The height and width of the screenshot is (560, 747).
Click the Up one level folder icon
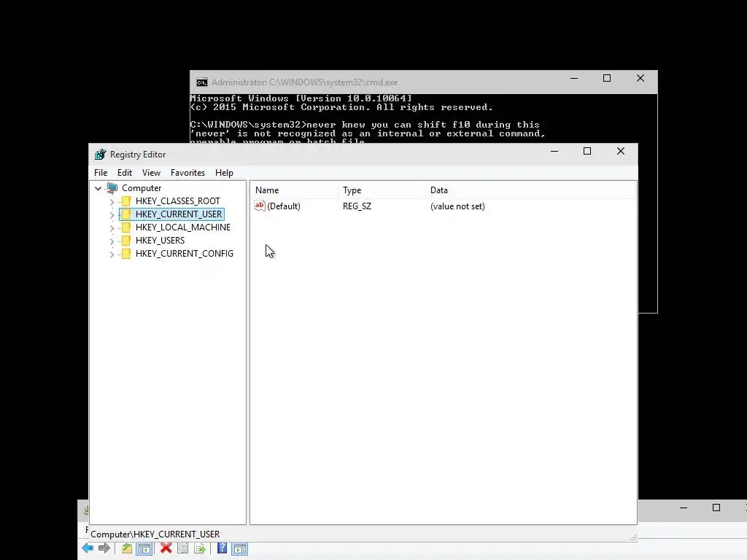(x=126, y=548)
